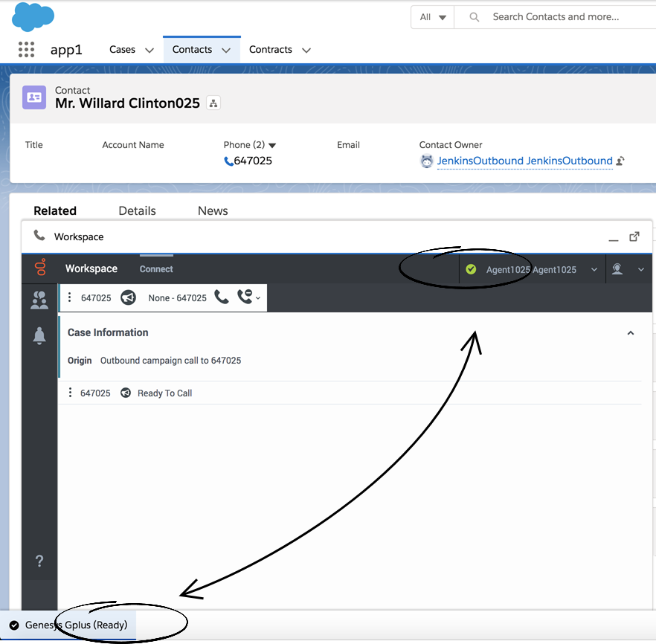Open the Cases tab dropdown chevron
This screenshot has width=656, height=644.
(149, 51)
